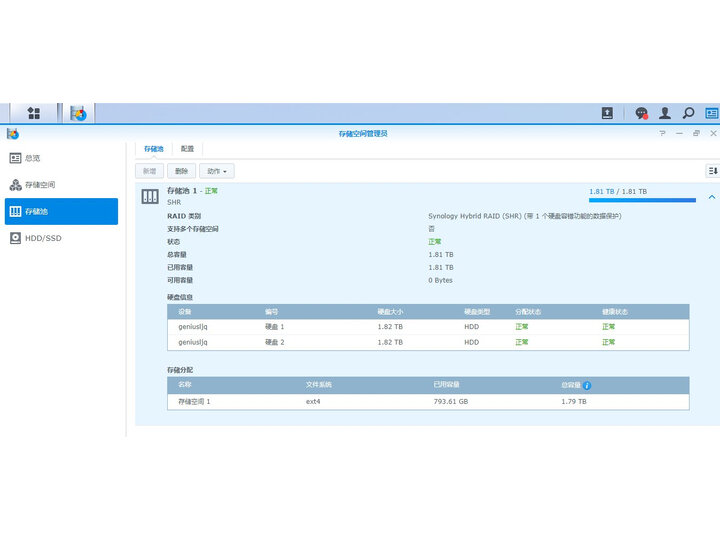Screen dimensions: 720x540
Task: Click the storage pool disks icon
Action: click(x=150, y=196)
